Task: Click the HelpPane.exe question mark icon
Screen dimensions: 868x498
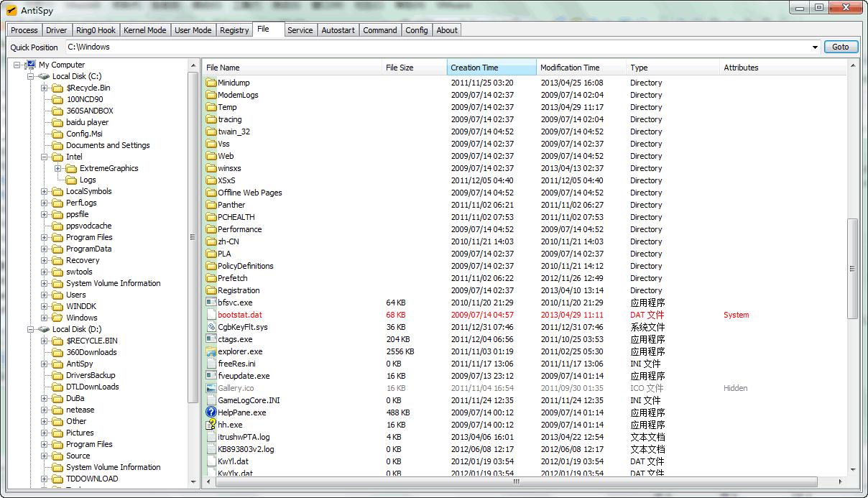Action: tap(211, 412)
